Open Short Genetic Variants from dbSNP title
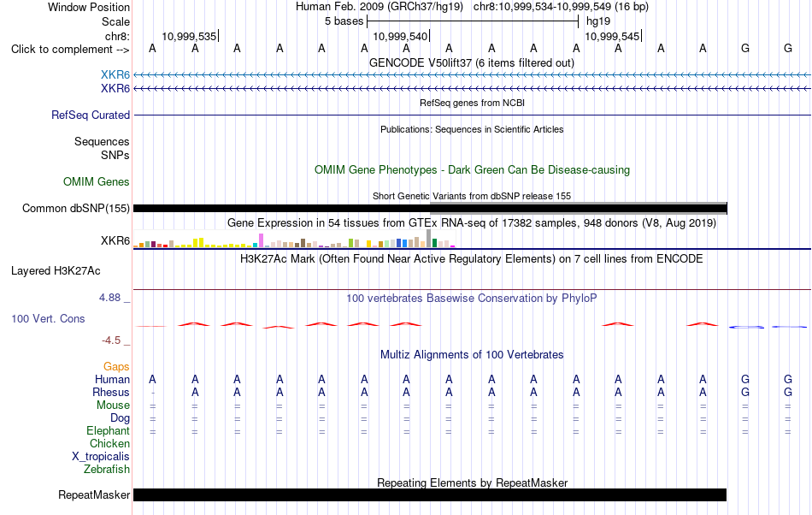Viewport: 812px width, 515px height. tap(472, 197)
